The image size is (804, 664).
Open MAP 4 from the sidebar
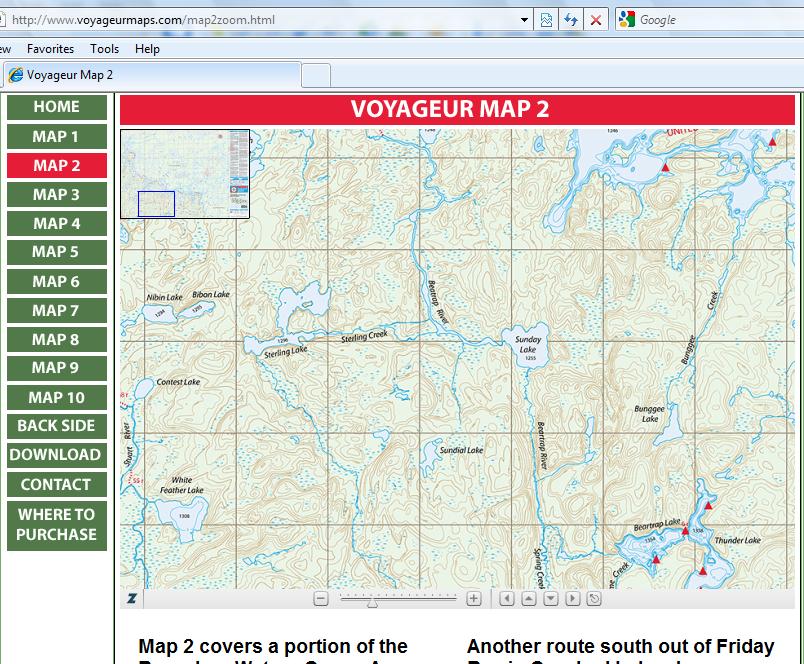point(57,224)
